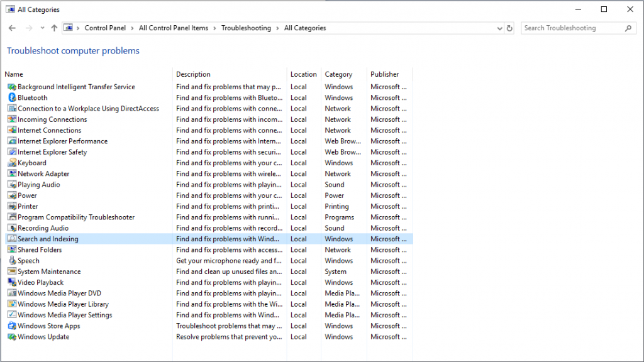The width and height of the screenshot is (644, 362).
Task: Click the Program Compatibility Troubleshooter icon
Action: tap(12, 217)
